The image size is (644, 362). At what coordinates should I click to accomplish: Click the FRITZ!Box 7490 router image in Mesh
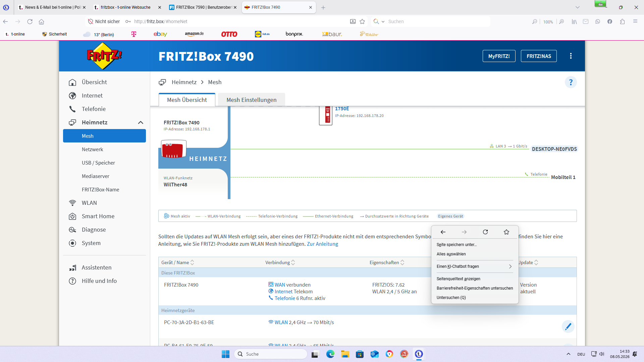[173, 149]
